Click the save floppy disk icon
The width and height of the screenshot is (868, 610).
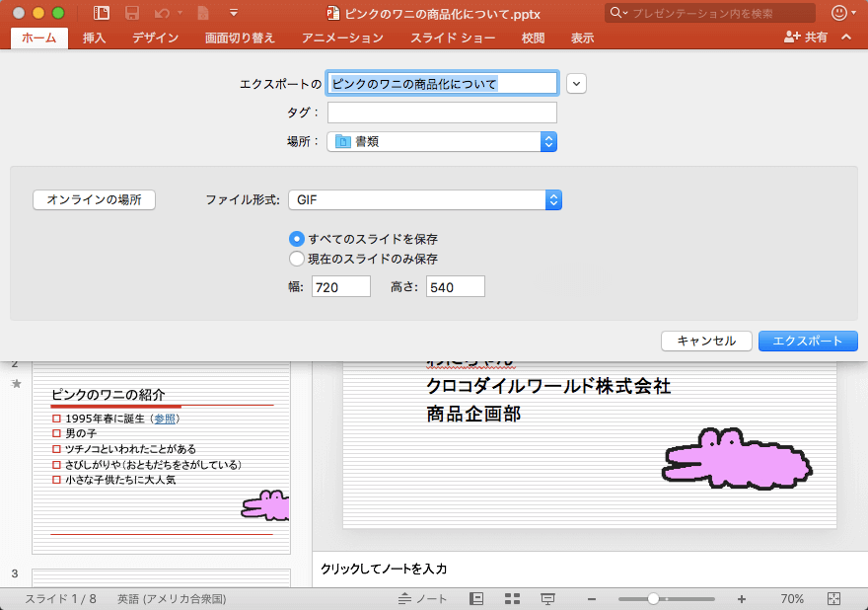pyautogui.click(x=132, y=13)
